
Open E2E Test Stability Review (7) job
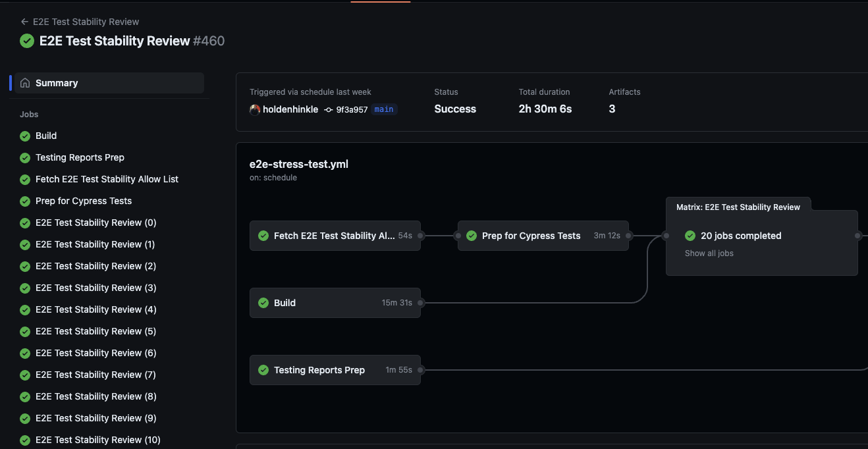(x=95, y=375)
